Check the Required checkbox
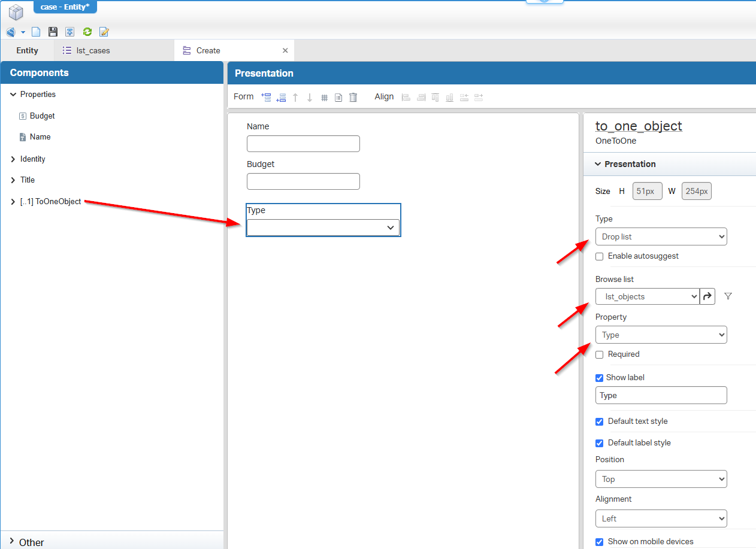This screenshot has width=756, height=549. tap(600, 354)
